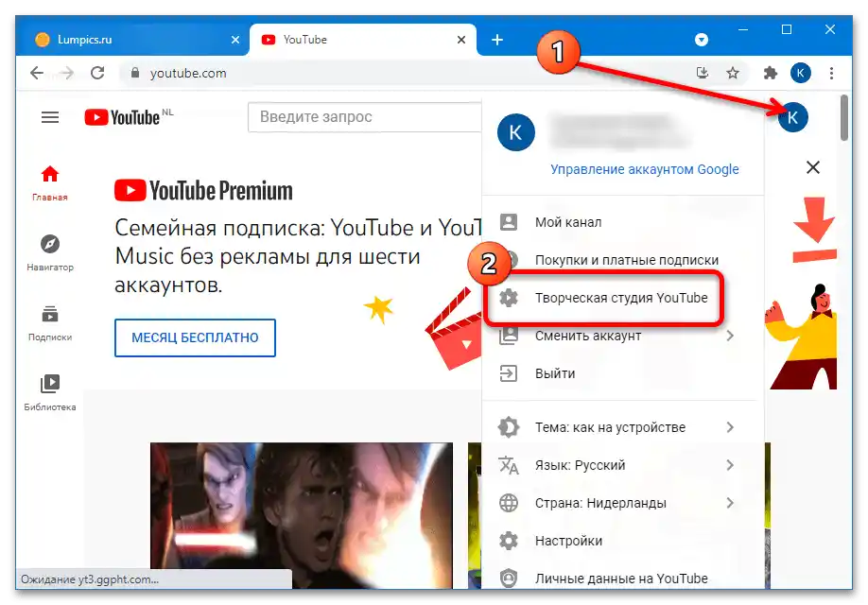Open the Extensions puzzle icon
The height and width of the screenshot is (605, 868).
point(770,73)
